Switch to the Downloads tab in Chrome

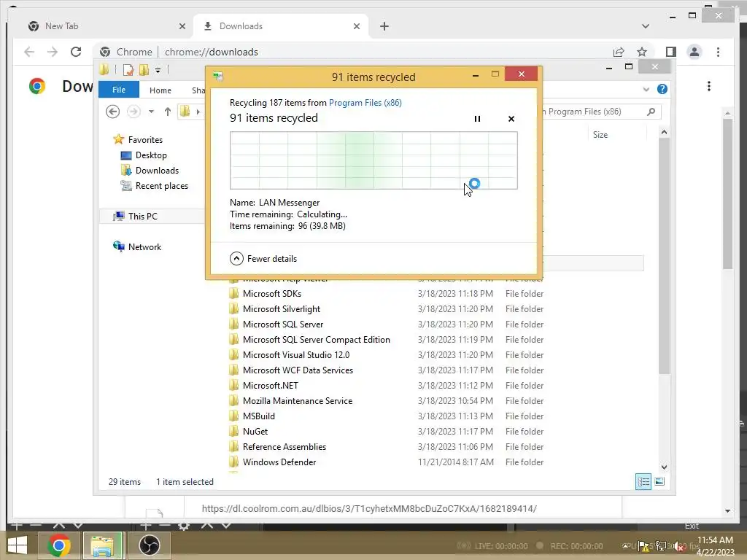click(x=281, y=26)
